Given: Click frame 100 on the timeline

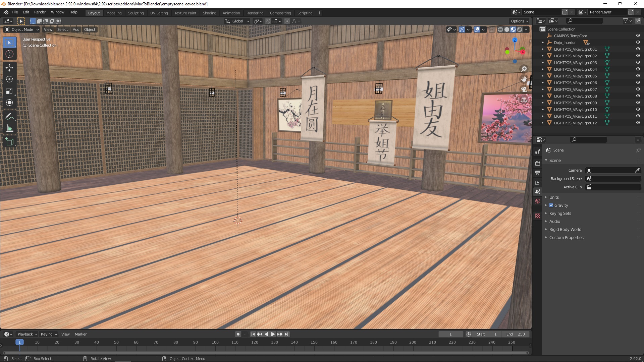Looking at the screenshot, I should pyautogui.click(x=215, y=343).
